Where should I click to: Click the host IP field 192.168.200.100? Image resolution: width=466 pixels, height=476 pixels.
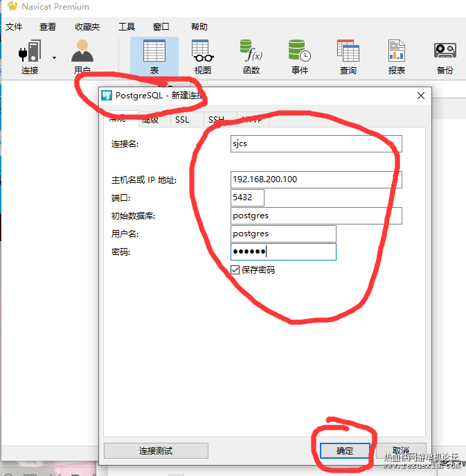click(316, 179)
